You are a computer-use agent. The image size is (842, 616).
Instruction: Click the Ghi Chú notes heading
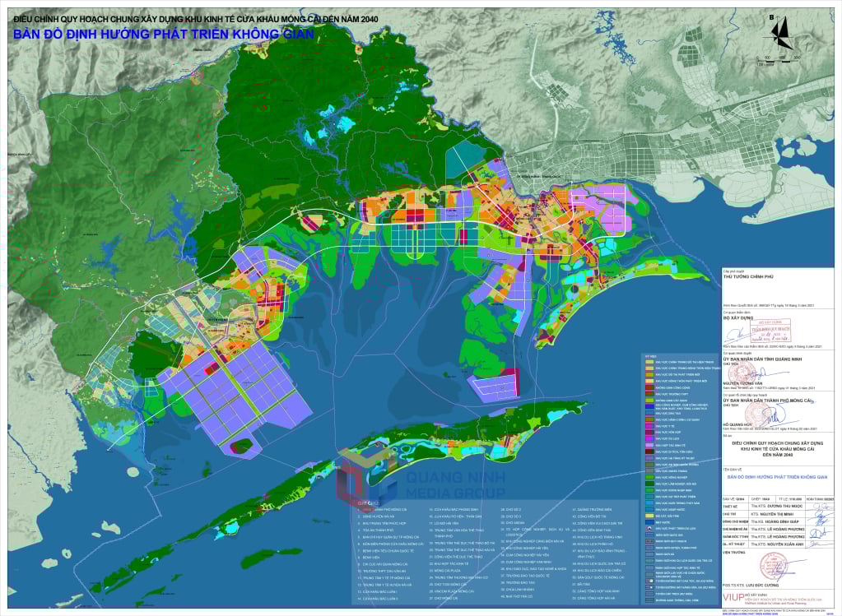[x=369, y=503]
